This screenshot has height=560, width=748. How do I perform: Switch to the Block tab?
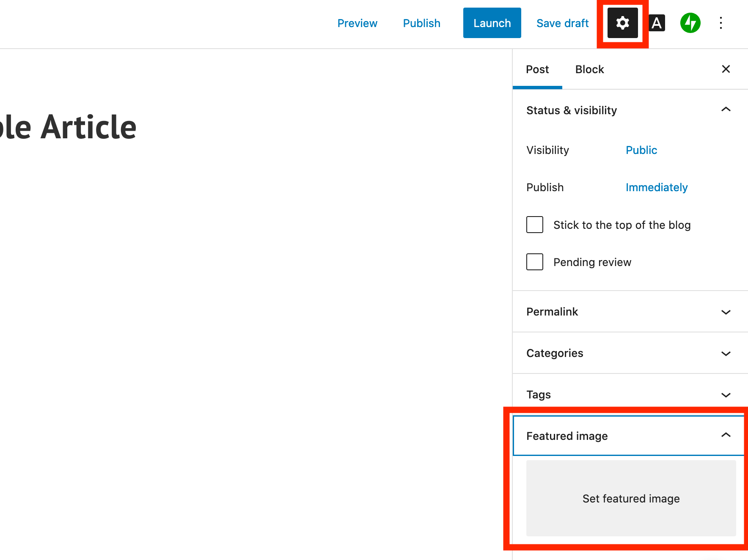[x=589, y=69]
